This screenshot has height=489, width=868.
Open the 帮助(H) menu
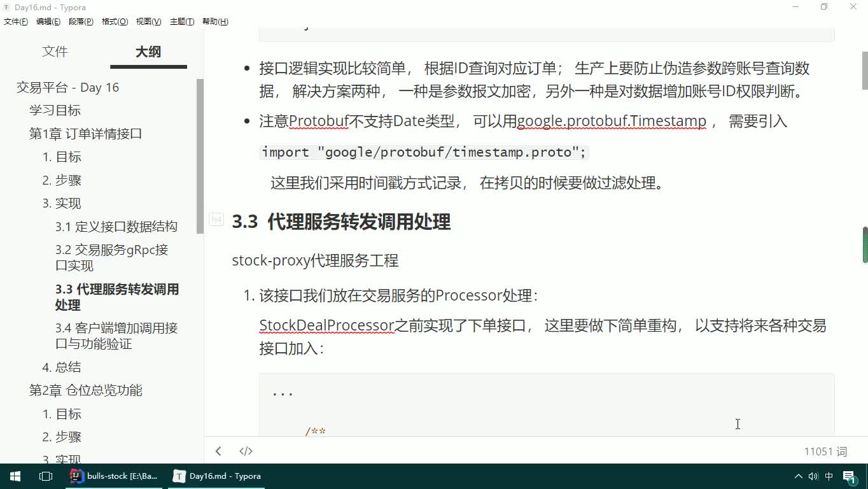click(215, 22)
